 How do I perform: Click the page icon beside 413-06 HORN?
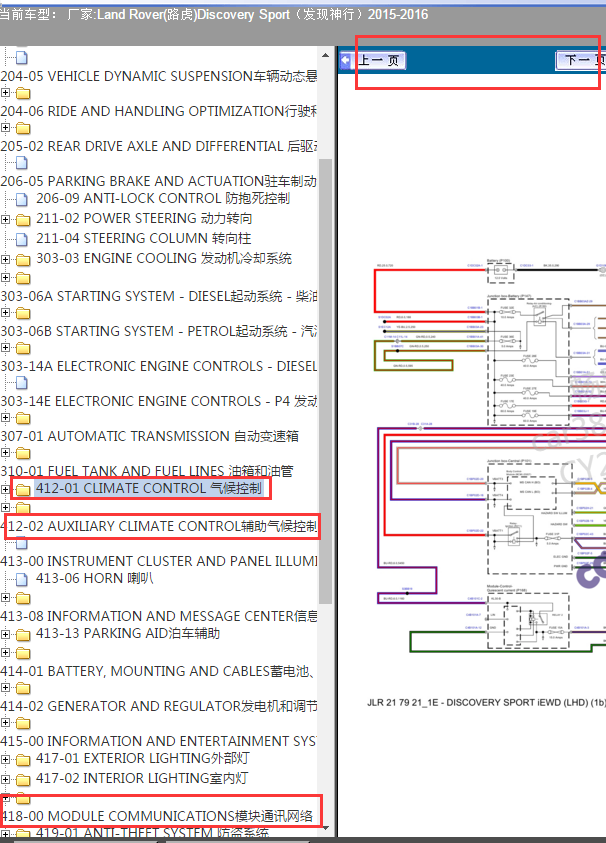[x=22, y=580]
